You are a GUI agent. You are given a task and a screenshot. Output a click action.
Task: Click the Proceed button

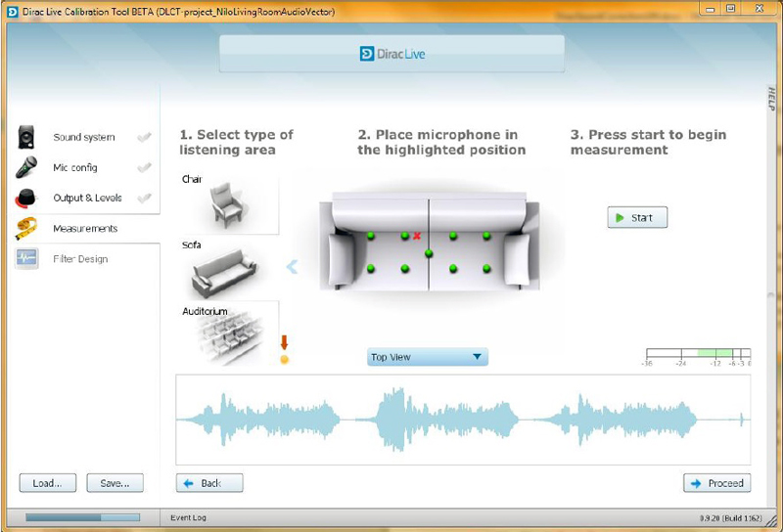[717, 483]
